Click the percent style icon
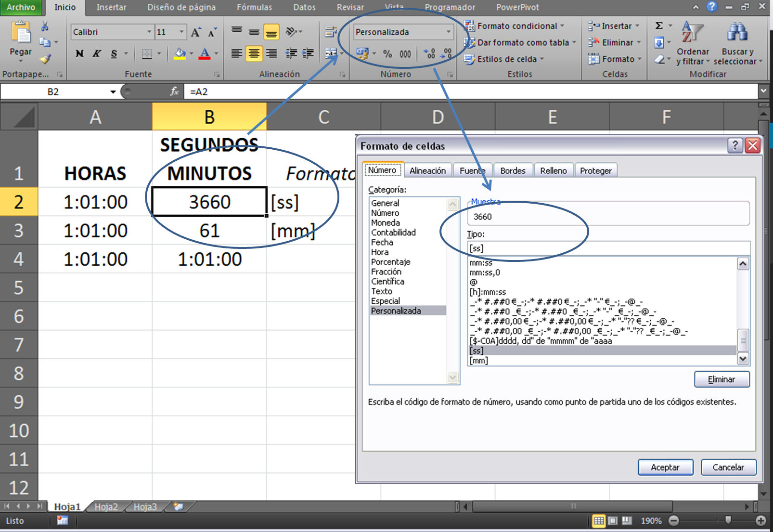This screenshot has width=773, height=532. click(387, 54)
